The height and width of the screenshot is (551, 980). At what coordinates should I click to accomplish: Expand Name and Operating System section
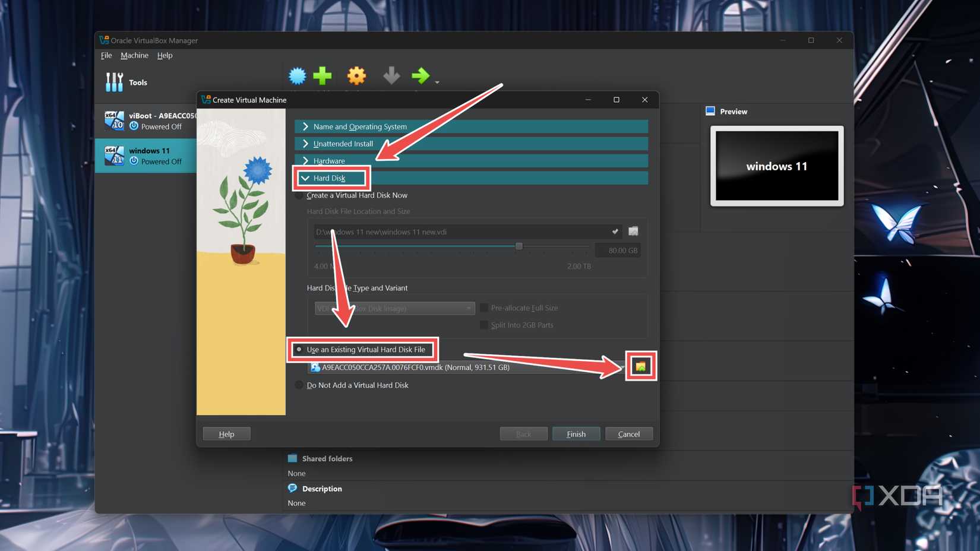tap(360, 126)
